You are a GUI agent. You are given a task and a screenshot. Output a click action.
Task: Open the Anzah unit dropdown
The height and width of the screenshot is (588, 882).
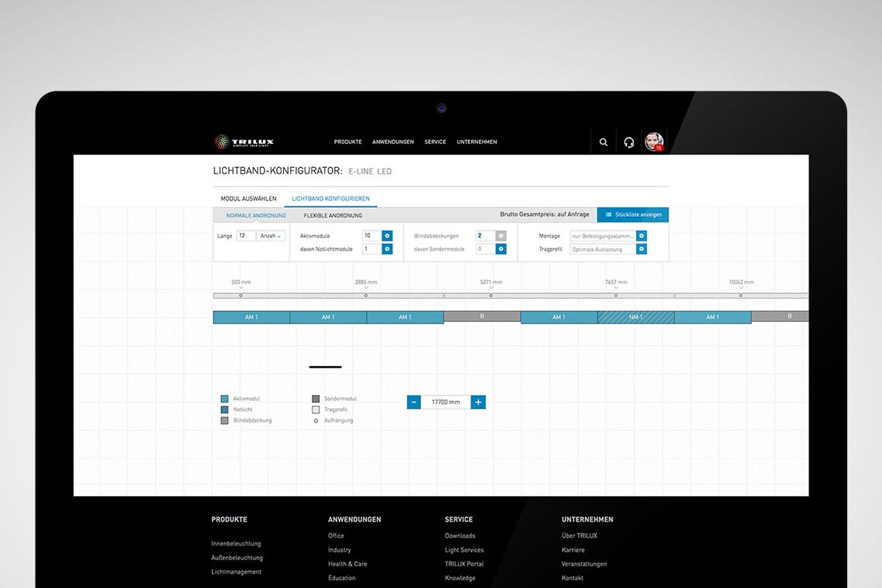[x=271, y=236]
